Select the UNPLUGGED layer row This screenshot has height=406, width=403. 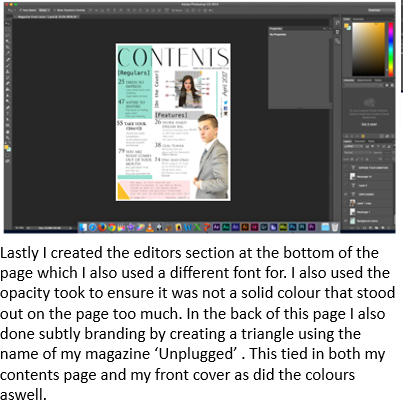click(x=369, y=194)
